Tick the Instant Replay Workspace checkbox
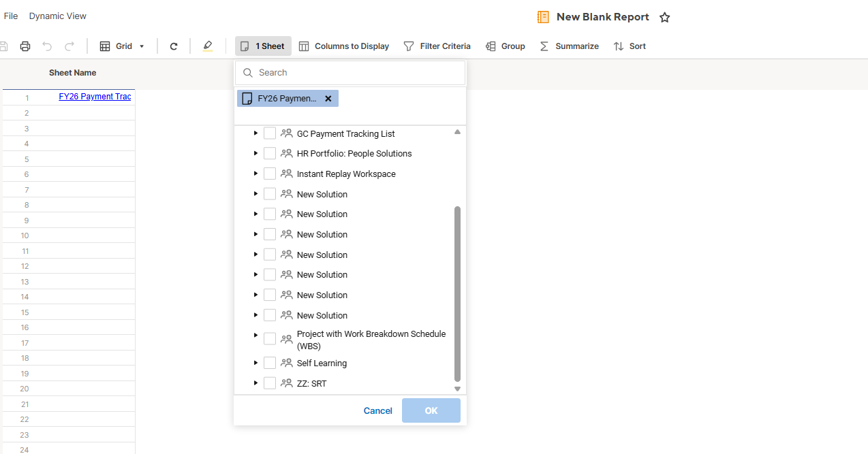 coord(270,174)
